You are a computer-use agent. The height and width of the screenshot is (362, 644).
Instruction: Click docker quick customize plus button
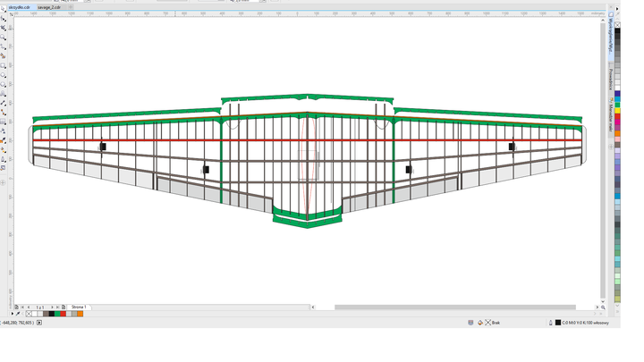pyautogui.click(x=611, y=147)
